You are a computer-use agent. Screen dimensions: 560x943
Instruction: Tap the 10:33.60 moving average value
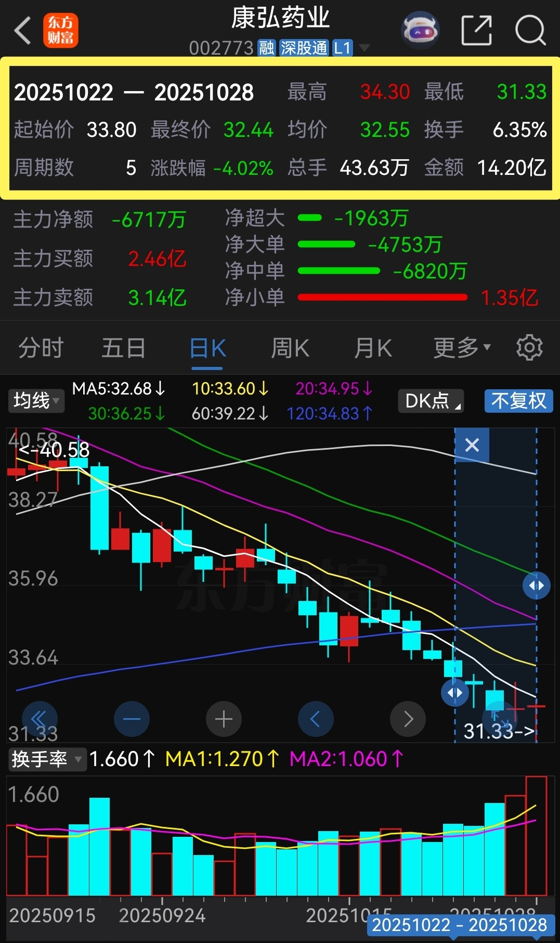click(x=230, y=389)
